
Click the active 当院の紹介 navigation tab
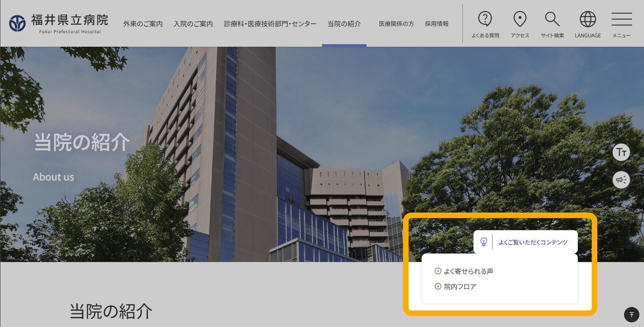344,24
